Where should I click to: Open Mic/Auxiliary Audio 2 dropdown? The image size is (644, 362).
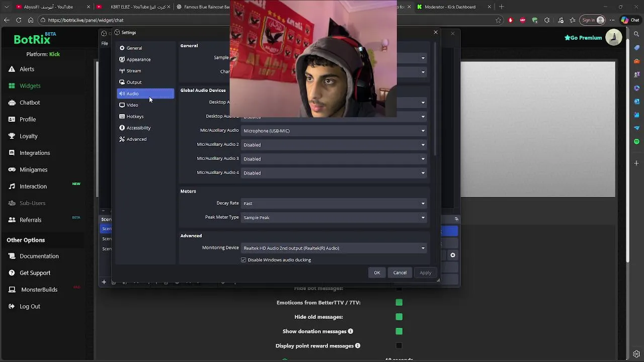tap(334, 145)
